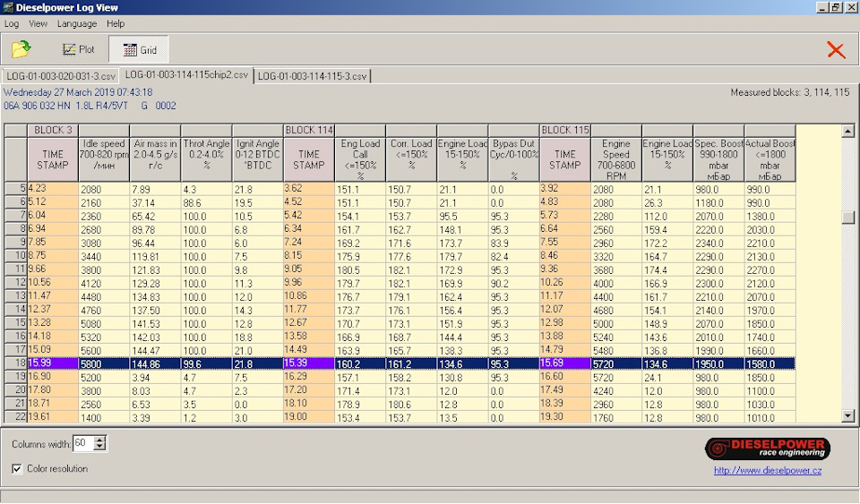Click Air mass column header
The image size is (860, 504).
[x=155, y=159]
